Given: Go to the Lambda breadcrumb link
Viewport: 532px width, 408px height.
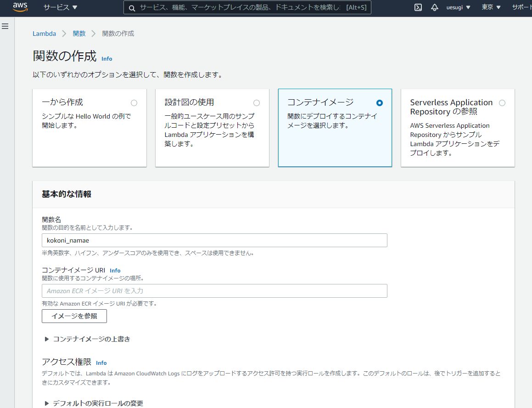Looking at the screenshot, I should tap(44, 34).
